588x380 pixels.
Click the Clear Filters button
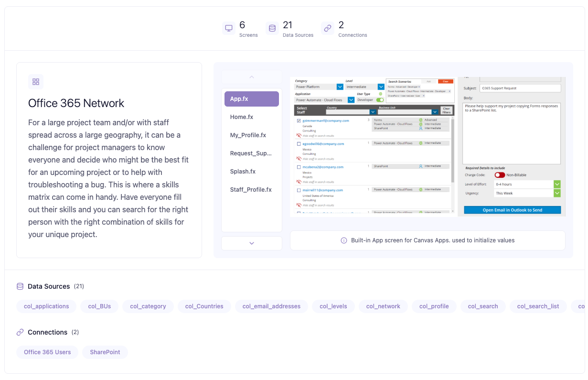click(x=446, y=110)
